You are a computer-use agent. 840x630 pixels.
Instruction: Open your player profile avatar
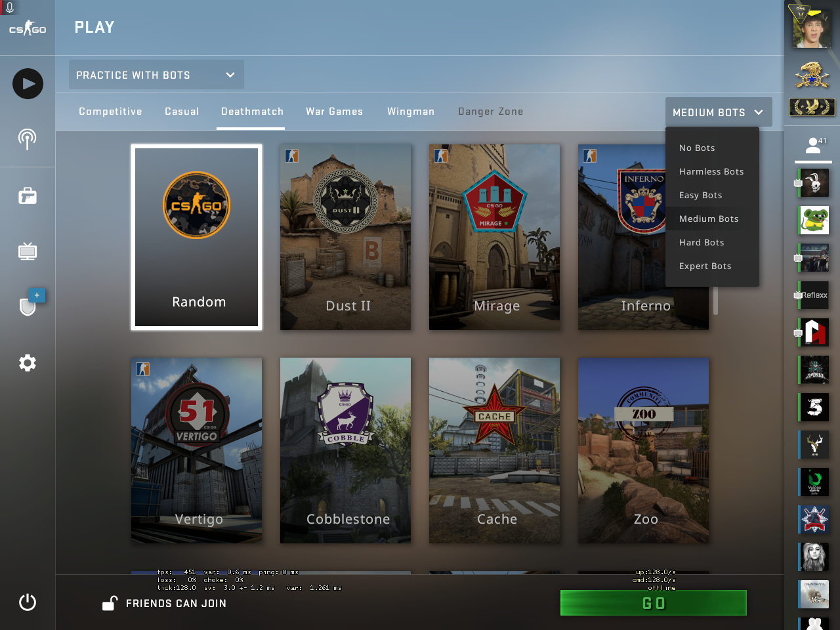click(812, 28)
